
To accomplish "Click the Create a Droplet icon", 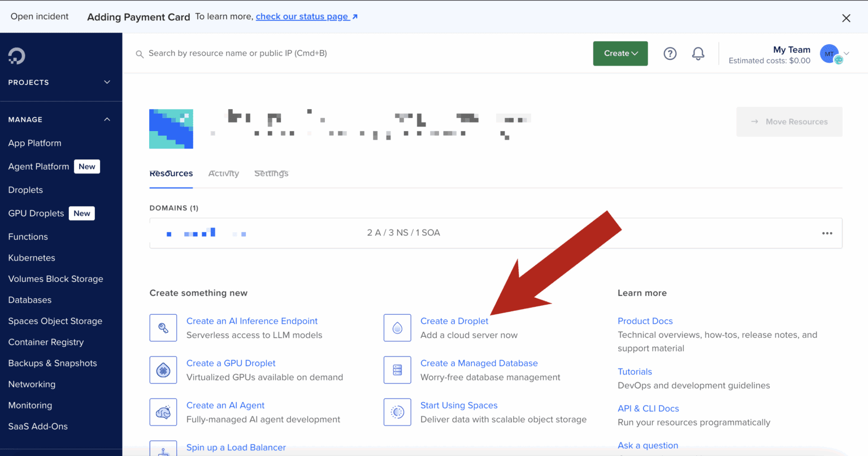I will pyautogui.click(x=397, y=328).
